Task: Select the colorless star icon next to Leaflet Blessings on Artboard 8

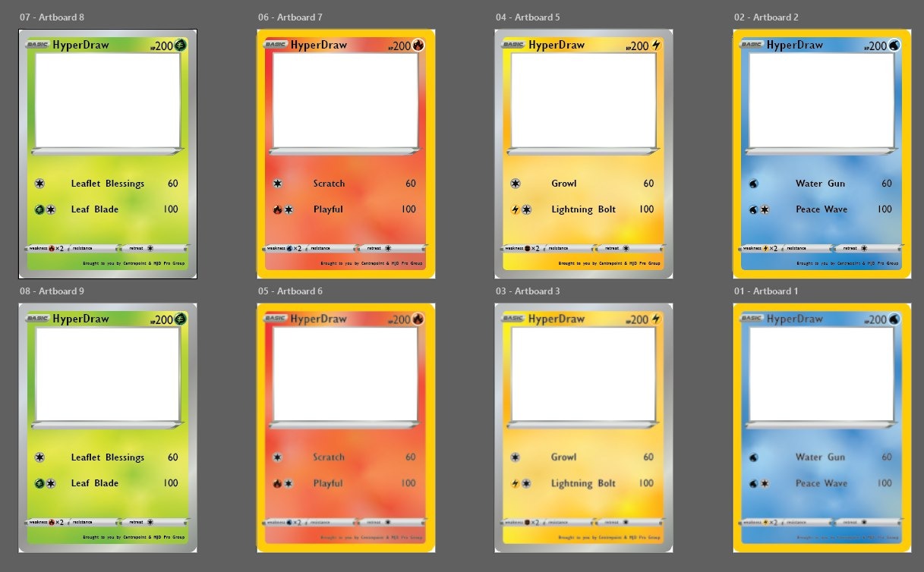Action: coord(39,184)
